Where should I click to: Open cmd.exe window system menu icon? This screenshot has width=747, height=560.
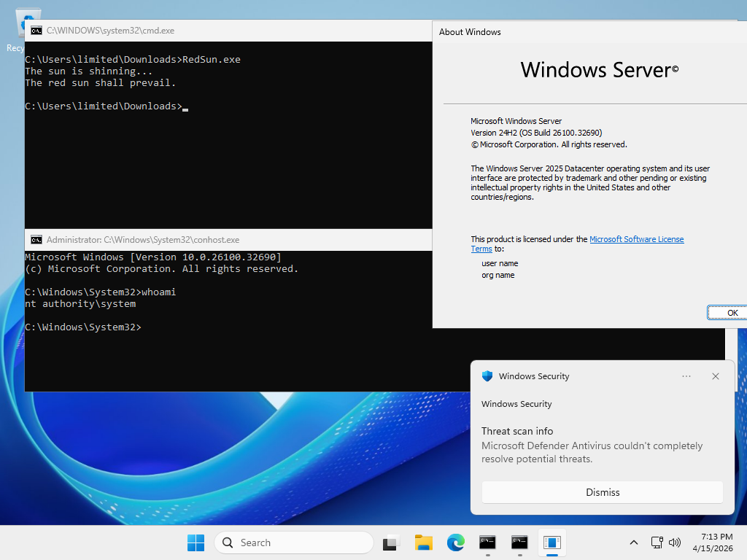coord(36,31)
